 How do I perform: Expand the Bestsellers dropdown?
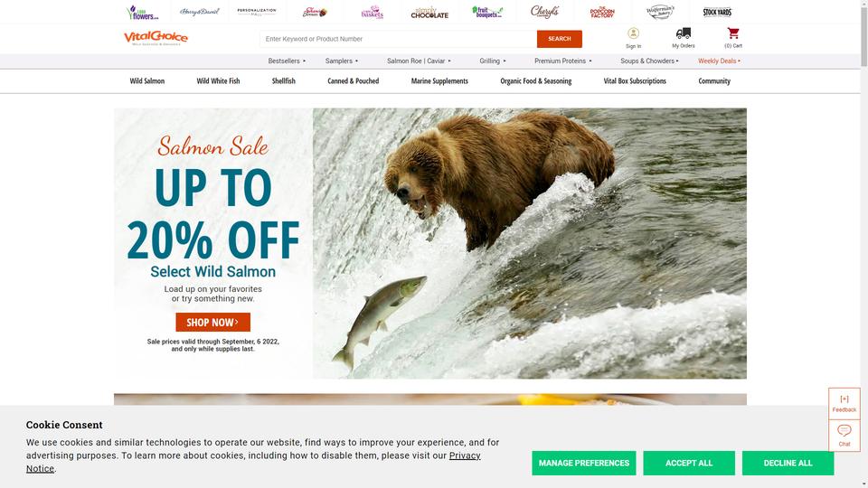(287, 61)
